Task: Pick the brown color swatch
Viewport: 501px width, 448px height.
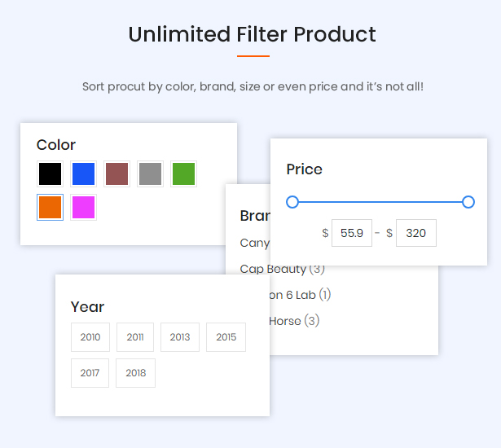Action: [116, 173]
